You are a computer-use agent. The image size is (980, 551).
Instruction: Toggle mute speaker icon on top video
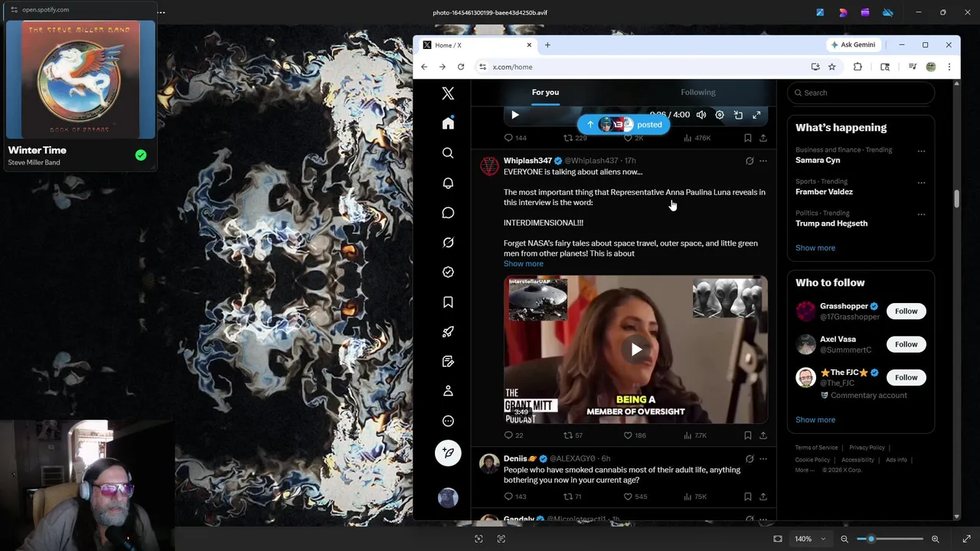click(701, 115)
